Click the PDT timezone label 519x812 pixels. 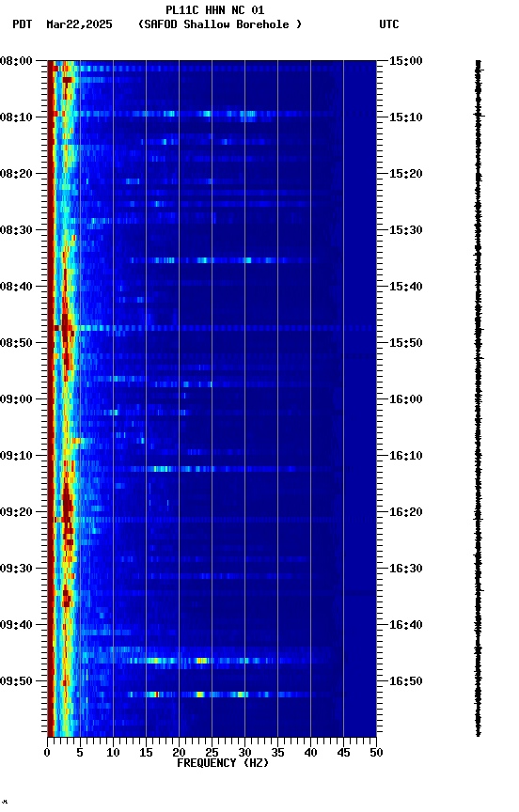[23, 24]
